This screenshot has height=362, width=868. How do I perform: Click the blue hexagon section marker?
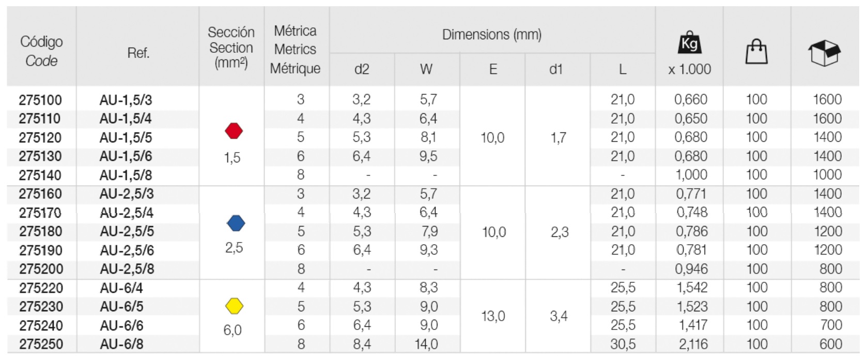[x=236, y=223]
